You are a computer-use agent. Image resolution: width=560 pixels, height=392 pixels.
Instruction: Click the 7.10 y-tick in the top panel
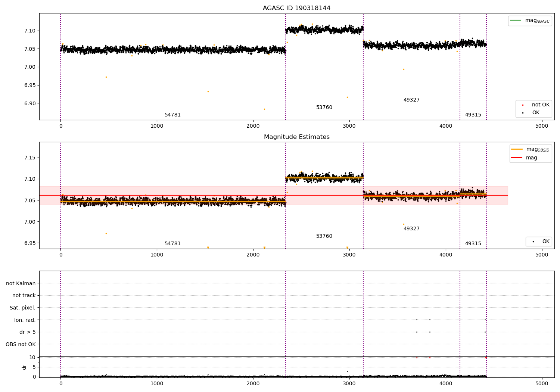pos(30,31)
